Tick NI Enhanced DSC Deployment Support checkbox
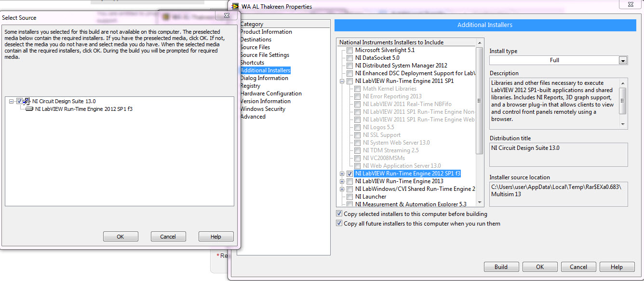The height and width of the screenshot is (281, 644). 349,73
